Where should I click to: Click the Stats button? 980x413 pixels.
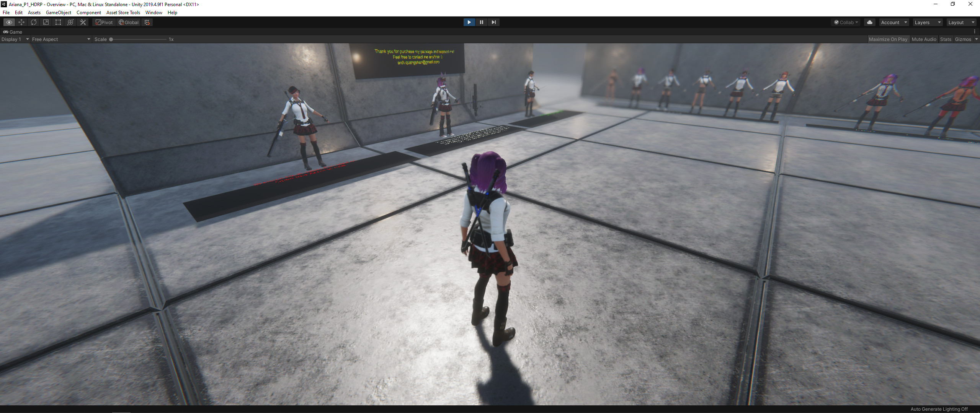pyautogui.click(x=946, y=39)
